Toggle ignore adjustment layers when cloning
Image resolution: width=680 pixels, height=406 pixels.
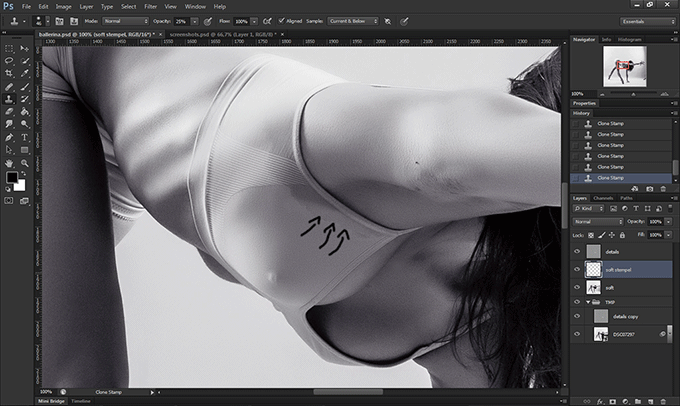(388, 21)
